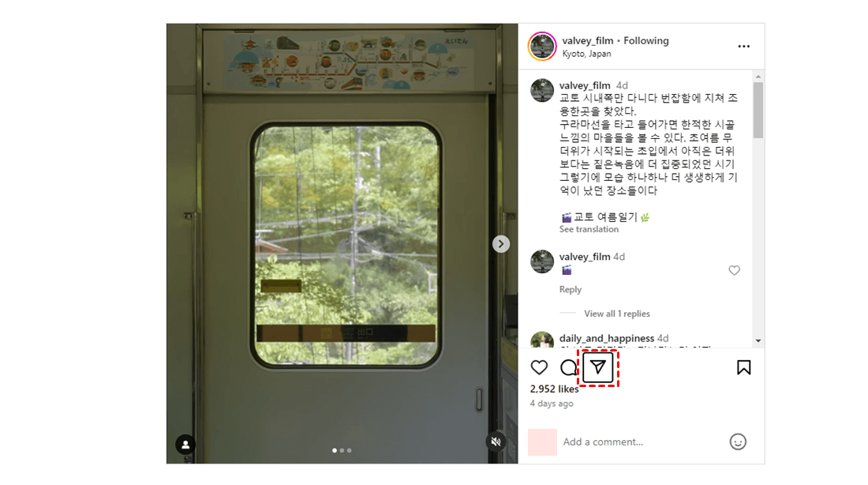Reply to valvey_film's comment
Viewport: 868px width, 485px height.
[571, 289]
